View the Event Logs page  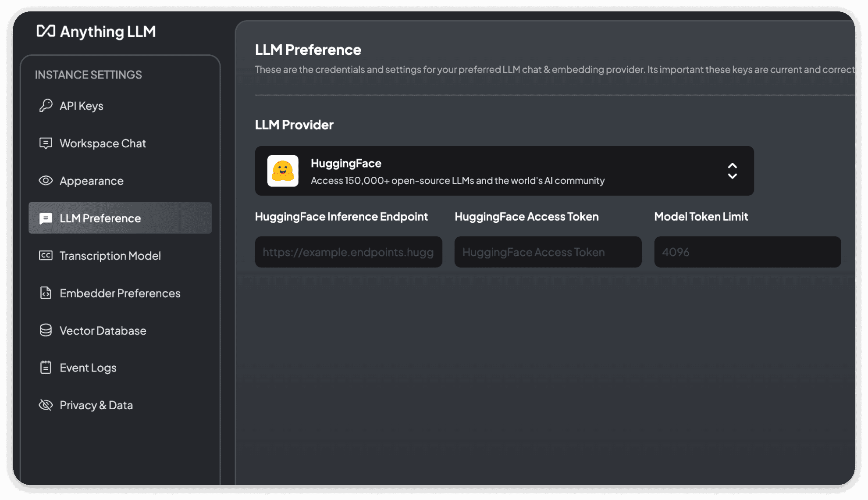[x=120, y=368]
